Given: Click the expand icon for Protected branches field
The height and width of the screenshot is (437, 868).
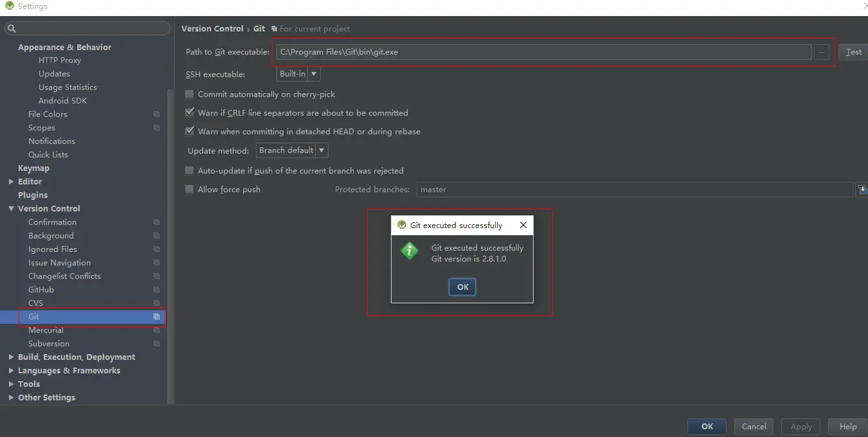Looking at the screenshot, I should (863, 190).
